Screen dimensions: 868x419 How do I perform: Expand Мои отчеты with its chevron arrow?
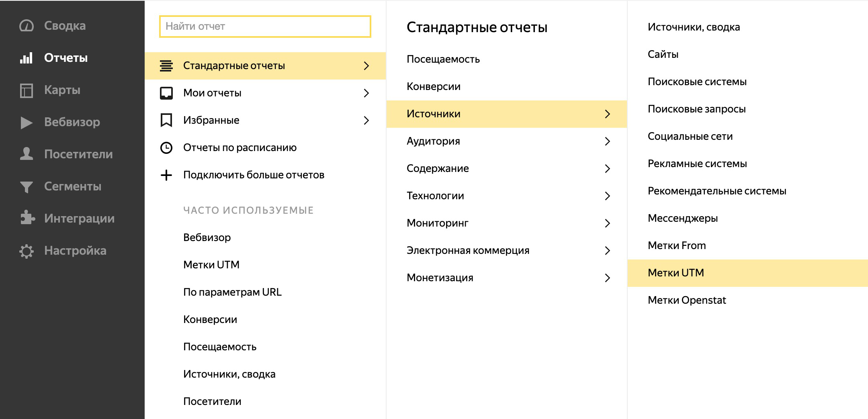pyautogui.click(x=366, y=93)
